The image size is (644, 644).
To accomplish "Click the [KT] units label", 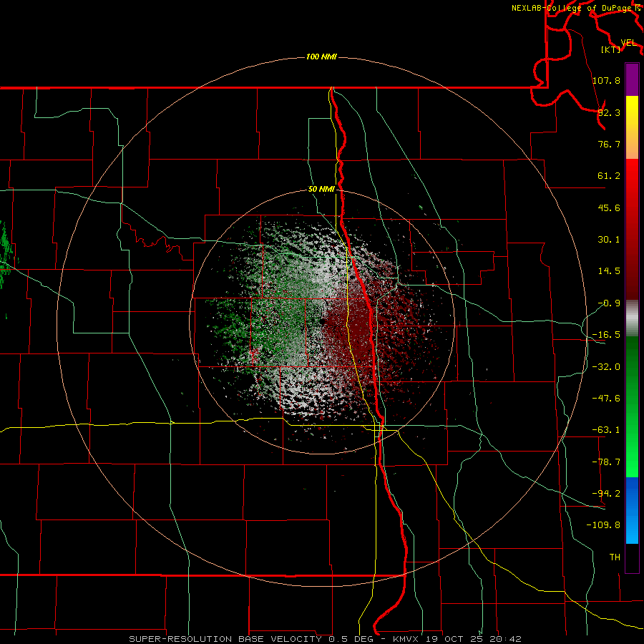I will (x=611, y=49).
